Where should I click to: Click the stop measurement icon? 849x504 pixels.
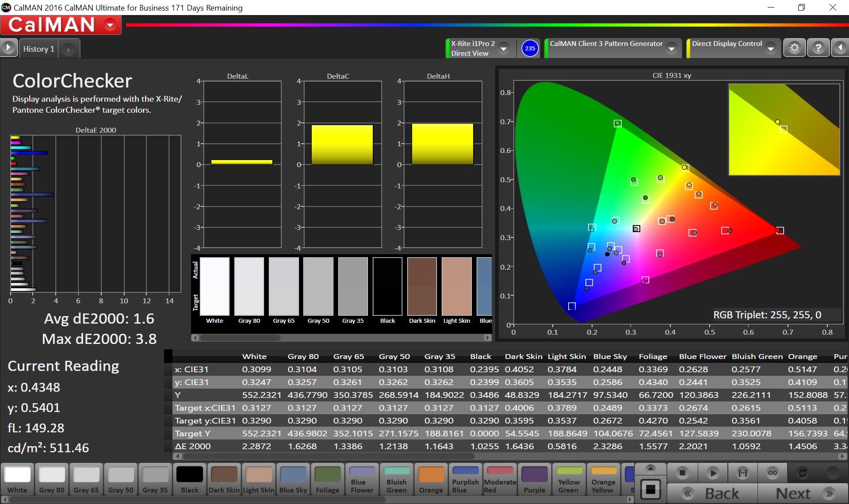682,473
